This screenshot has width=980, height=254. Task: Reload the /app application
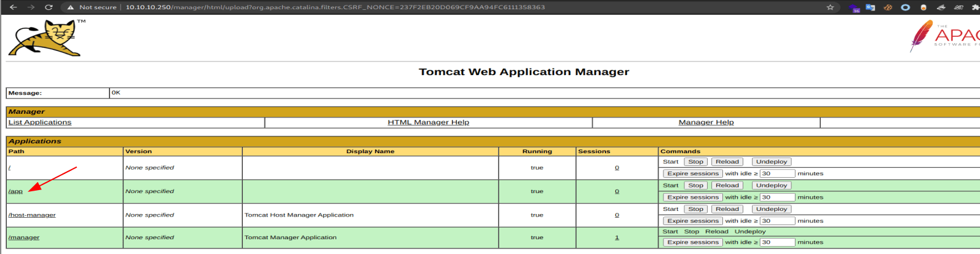pyautogui.click(x=727, y=185)
